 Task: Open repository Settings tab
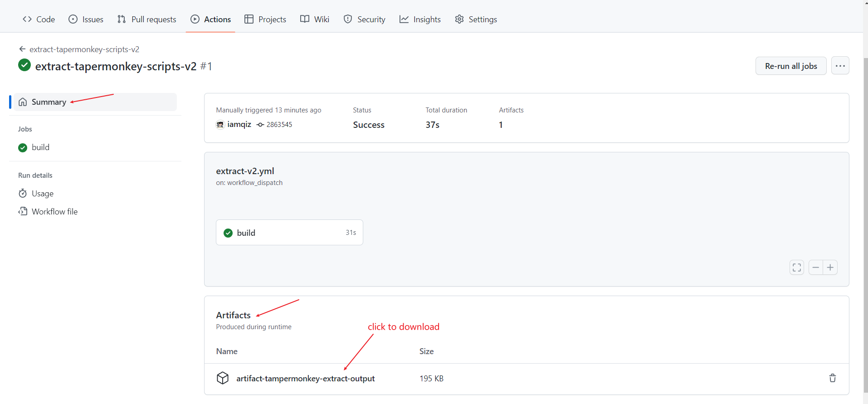(476, 19)
